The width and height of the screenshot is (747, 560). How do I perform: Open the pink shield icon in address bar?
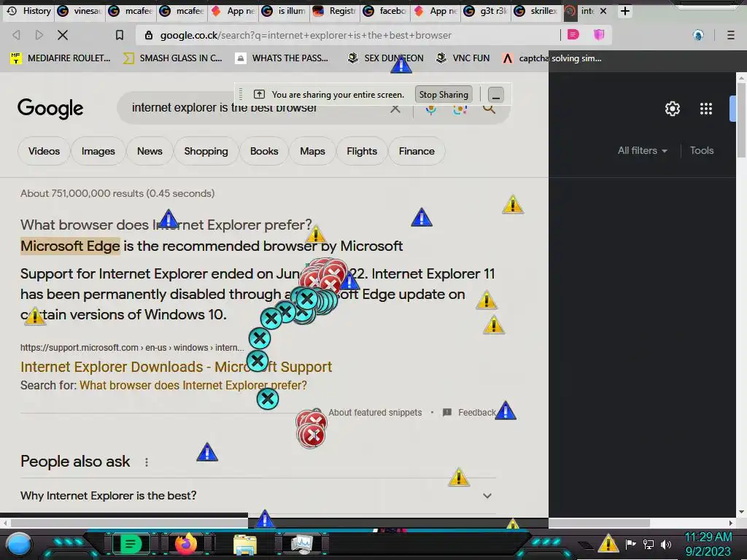click(599, 34)
